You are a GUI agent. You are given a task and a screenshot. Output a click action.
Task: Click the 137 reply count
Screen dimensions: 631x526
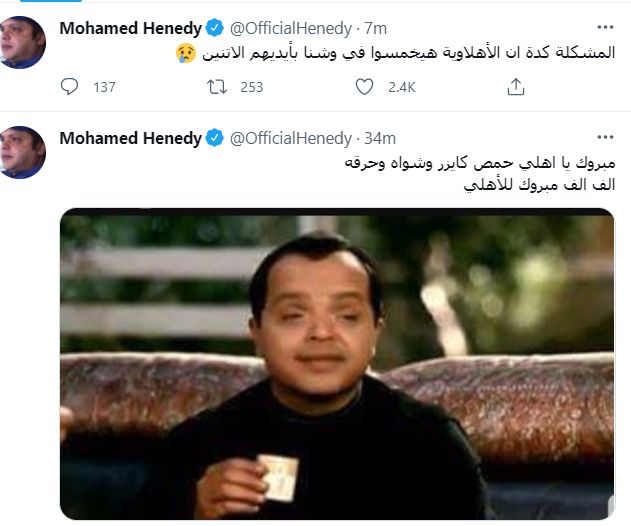click(x=105, y=87)
